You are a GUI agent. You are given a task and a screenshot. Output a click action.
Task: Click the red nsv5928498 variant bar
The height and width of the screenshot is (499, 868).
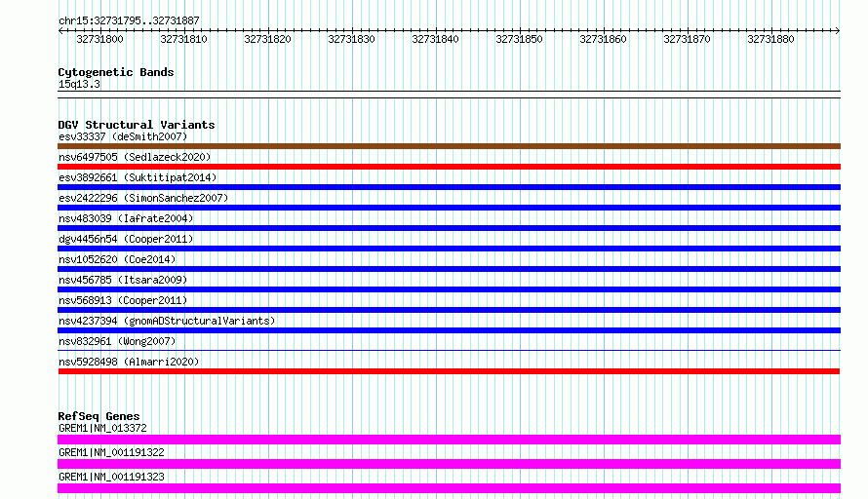(x=449, y=371)
